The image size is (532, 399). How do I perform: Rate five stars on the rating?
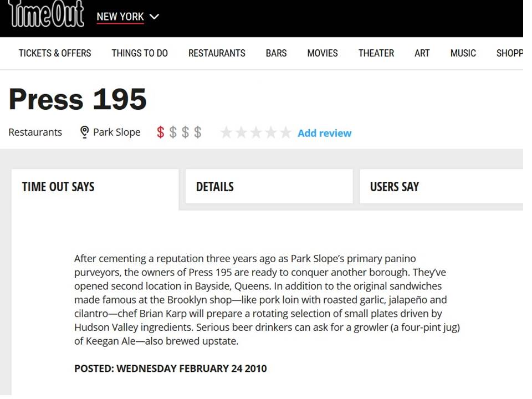(x=286, y=132)
